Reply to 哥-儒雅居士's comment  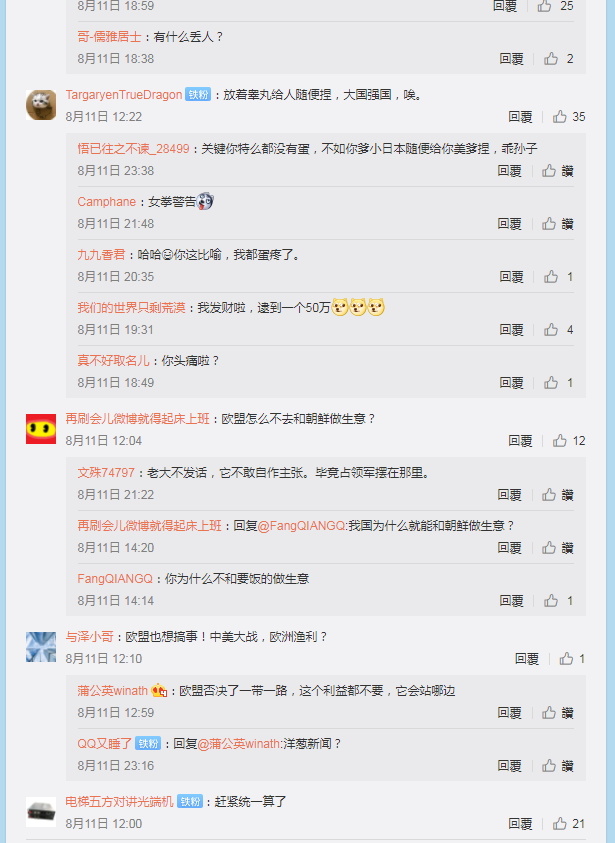coord(511,59)
